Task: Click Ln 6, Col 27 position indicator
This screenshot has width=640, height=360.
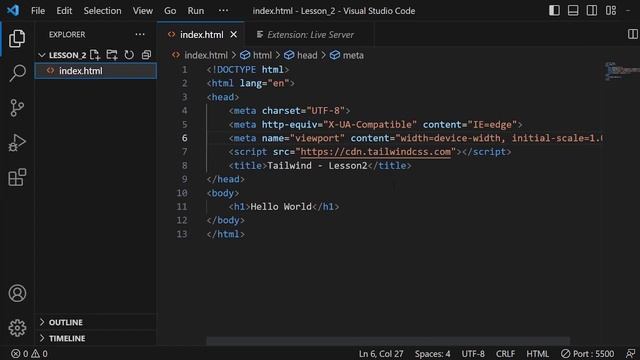Action: pos(381,353)
